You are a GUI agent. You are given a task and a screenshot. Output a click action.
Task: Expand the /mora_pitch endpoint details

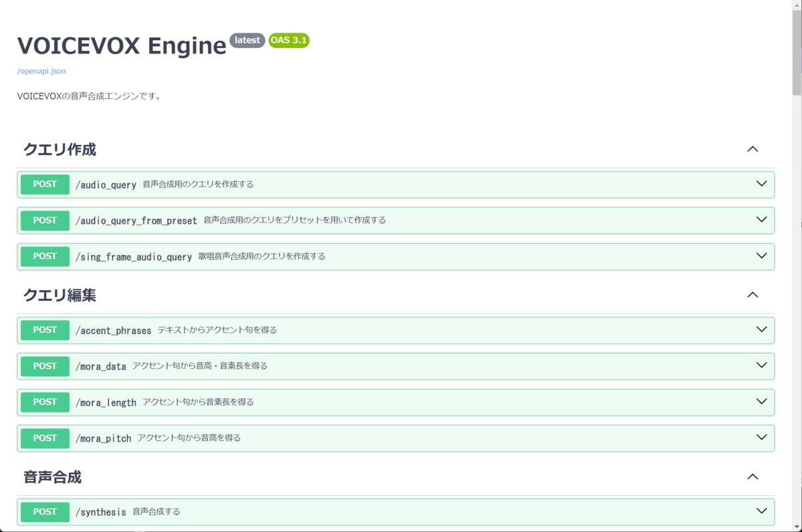coord(761,437)
